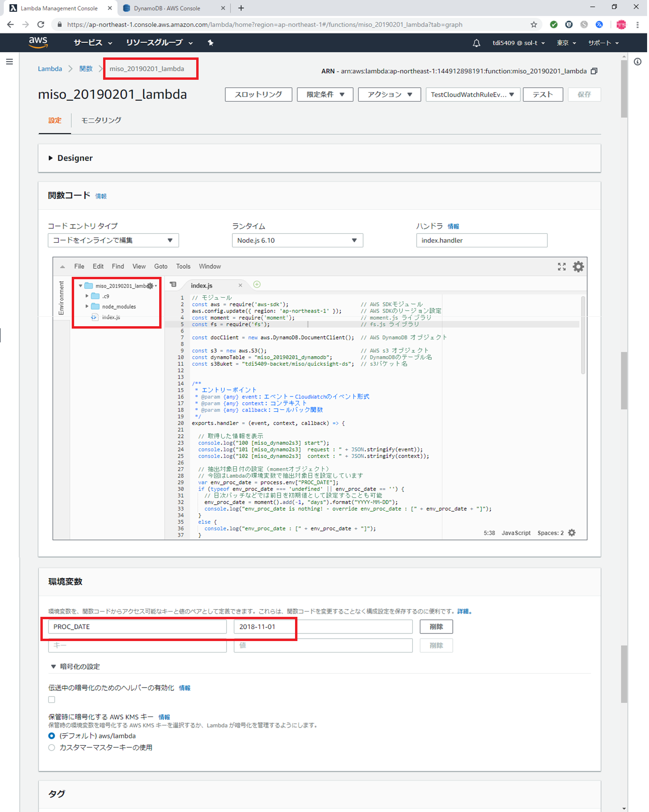Select the default aws/lambda KMS key option
The width and height of the screenshot is (649, 812).
click(x=52, y=736)
